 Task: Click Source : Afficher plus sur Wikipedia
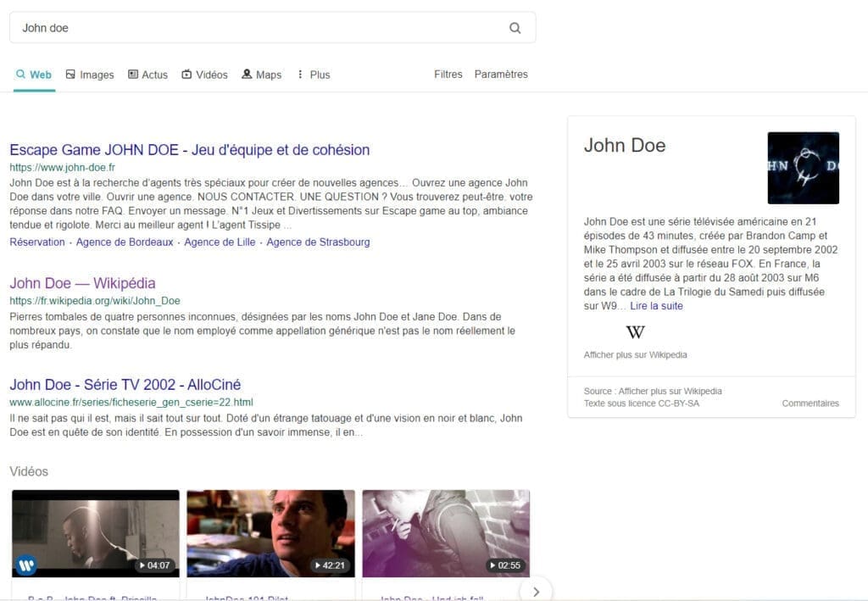pyautogui.click(x=653, y=392)
